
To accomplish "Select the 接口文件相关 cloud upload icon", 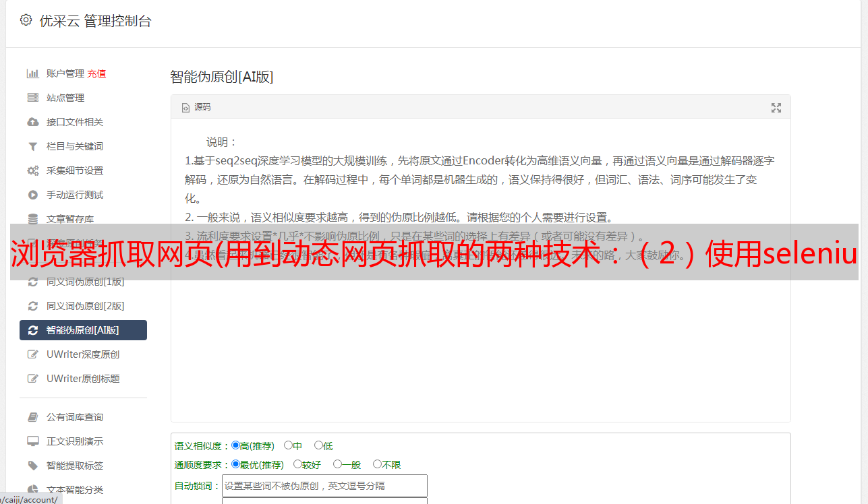I will (32, 122).
